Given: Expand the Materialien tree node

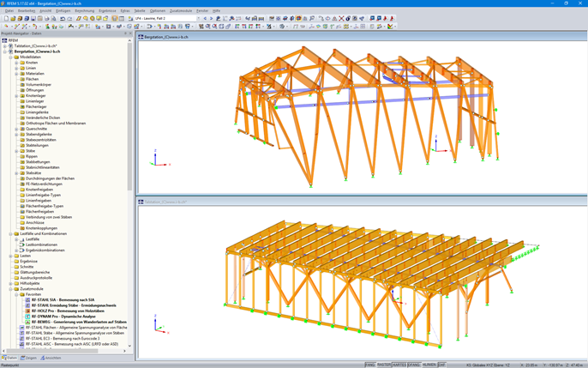Looking at the screenshot, I should pyautogui.click(x=16, y=74).
